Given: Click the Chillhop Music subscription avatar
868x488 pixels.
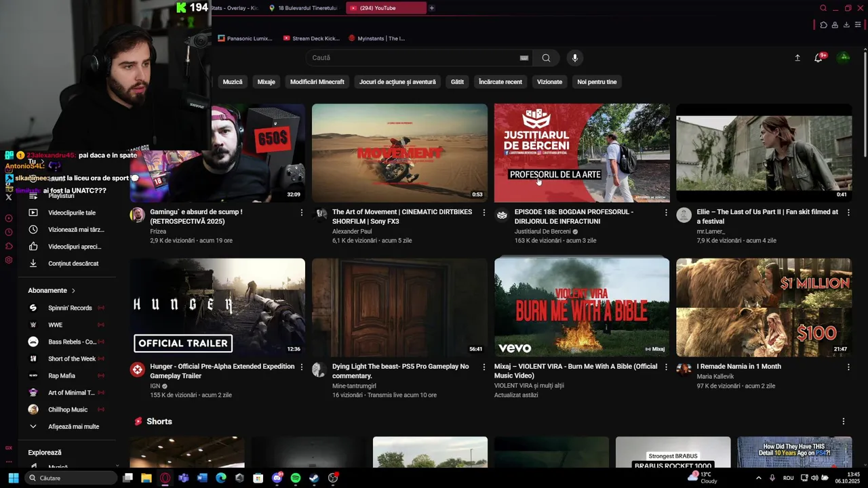Looking at the screenshot, I should 33,409.
